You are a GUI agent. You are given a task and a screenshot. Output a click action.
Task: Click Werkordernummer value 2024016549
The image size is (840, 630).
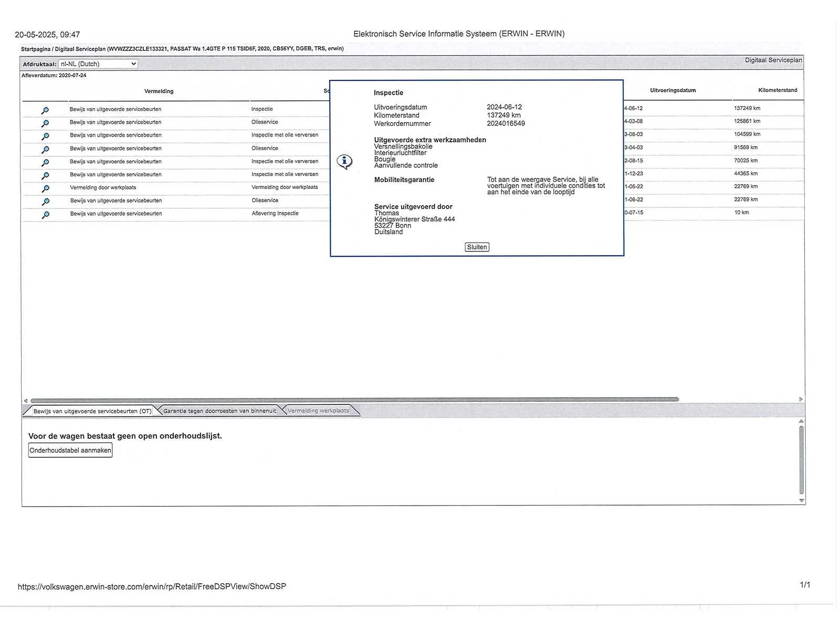point(506,123)
